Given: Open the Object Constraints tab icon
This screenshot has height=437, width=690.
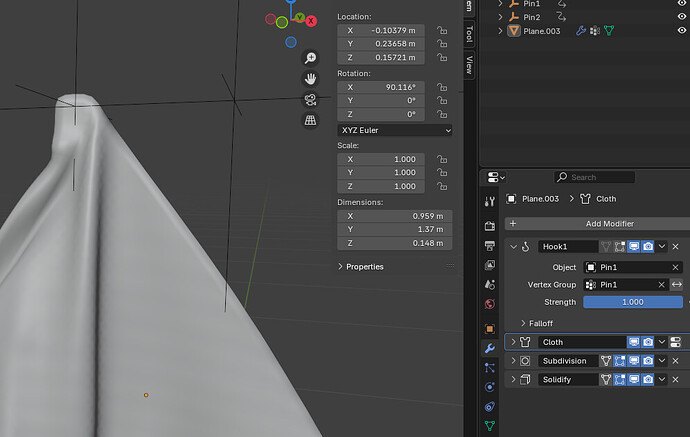Looking at the screenshot, I should (490, 406).
